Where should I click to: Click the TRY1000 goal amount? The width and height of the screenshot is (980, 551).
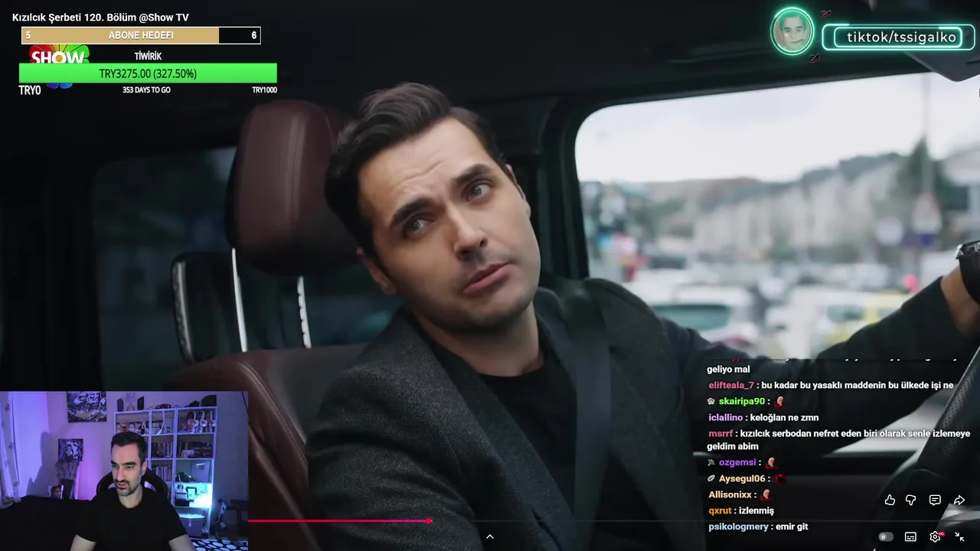[x=264, y=90]
